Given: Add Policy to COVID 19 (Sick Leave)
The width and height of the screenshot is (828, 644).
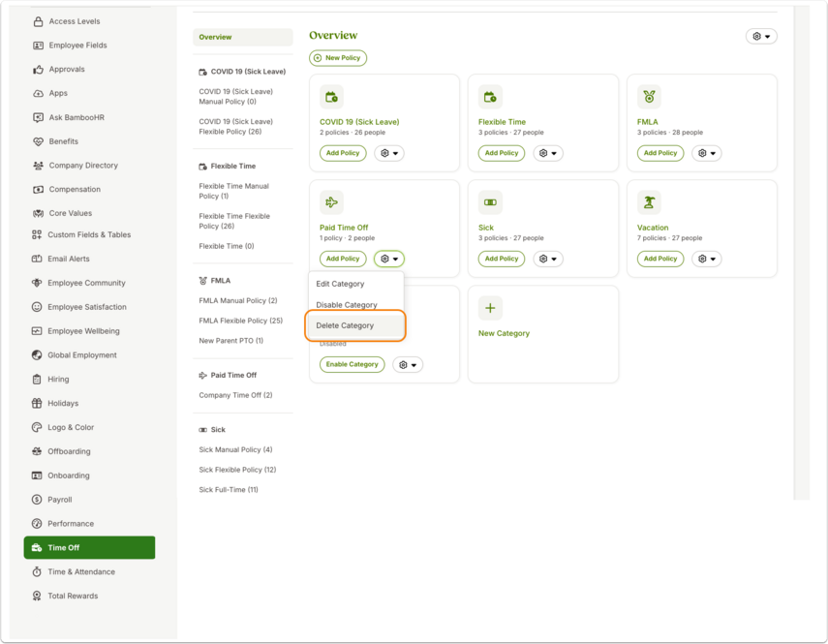Looking at the screenshot, I should [343, 153].
